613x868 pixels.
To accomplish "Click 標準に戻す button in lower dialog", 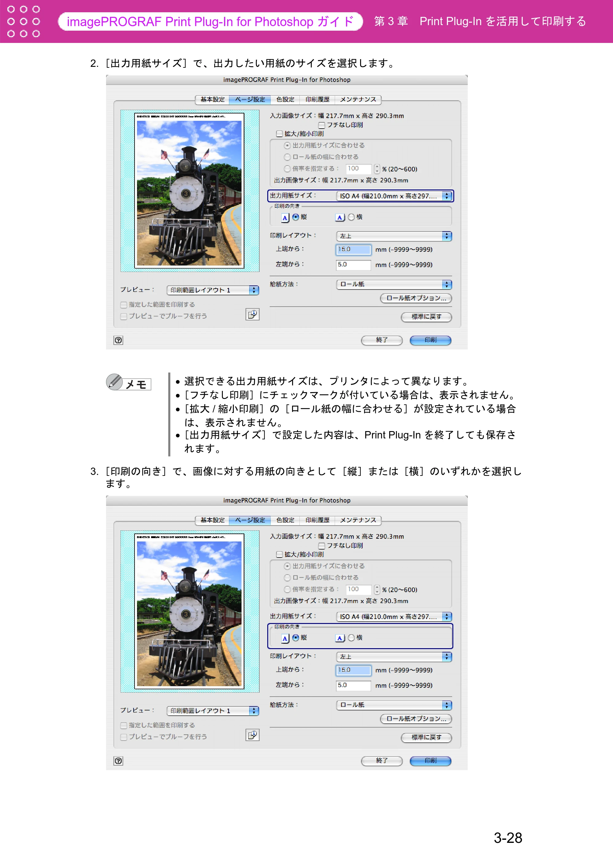I will click(x=426, y=738).
